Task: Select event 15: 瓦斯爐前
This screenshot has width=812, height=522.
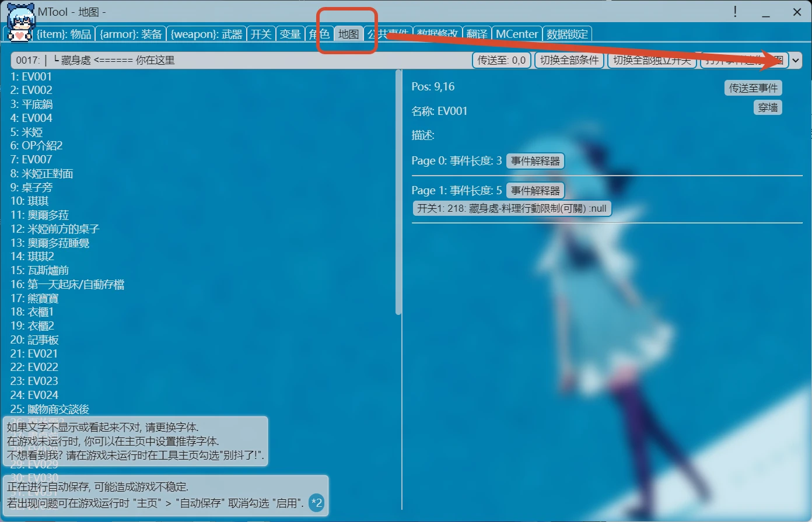Action: [40, 271]
